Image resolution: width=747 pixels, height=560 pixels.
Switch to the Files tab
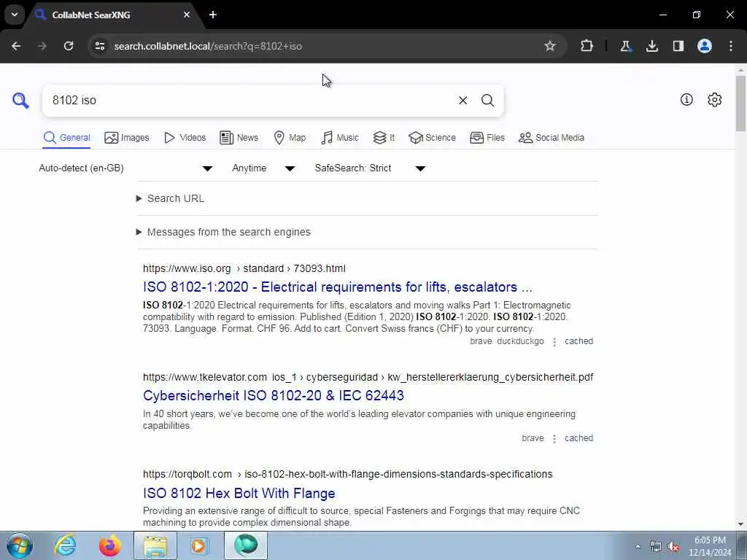click(487, 138)
